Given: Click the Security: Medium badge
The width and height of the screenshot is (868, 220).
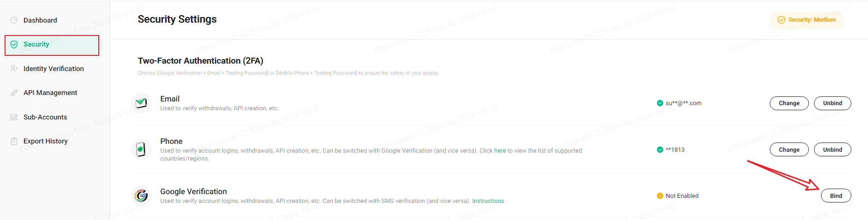Looking at the screenshot, I should 807,20.
